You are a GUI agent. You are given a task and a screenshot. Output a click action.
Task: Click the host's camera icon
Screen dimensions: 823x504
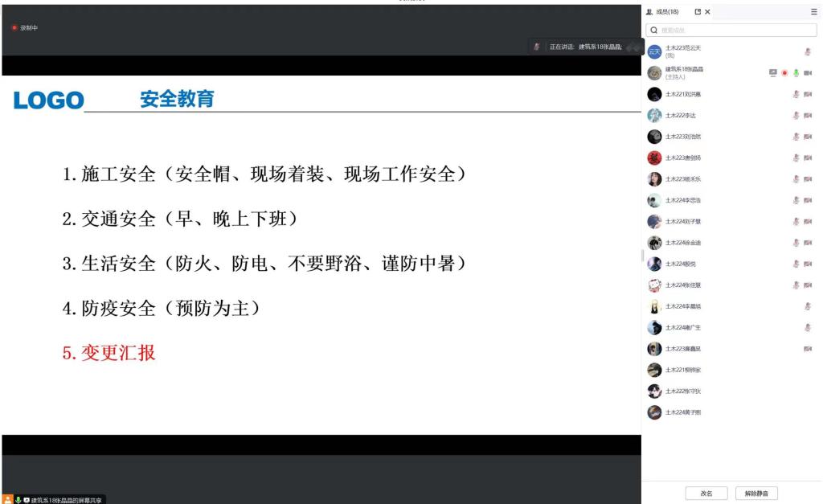tap(808, 73)
